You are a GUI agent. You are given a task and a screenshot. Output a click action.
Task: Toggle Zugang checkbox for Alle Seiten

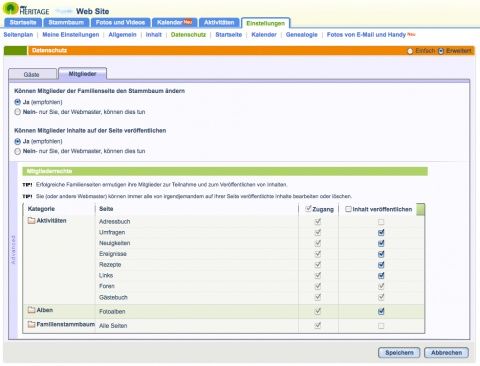click(x=318, y=325)
